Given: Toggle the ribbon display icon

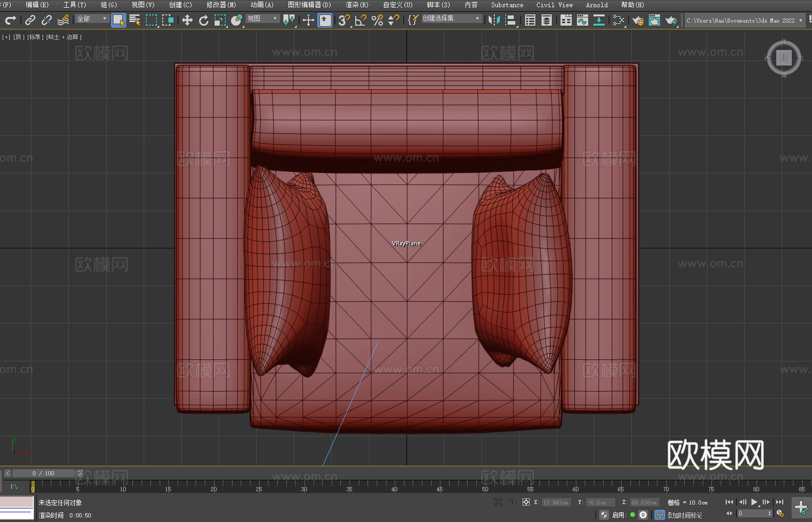Looking at the screenshot, I should pyautogui.click(x=566, y=20).
